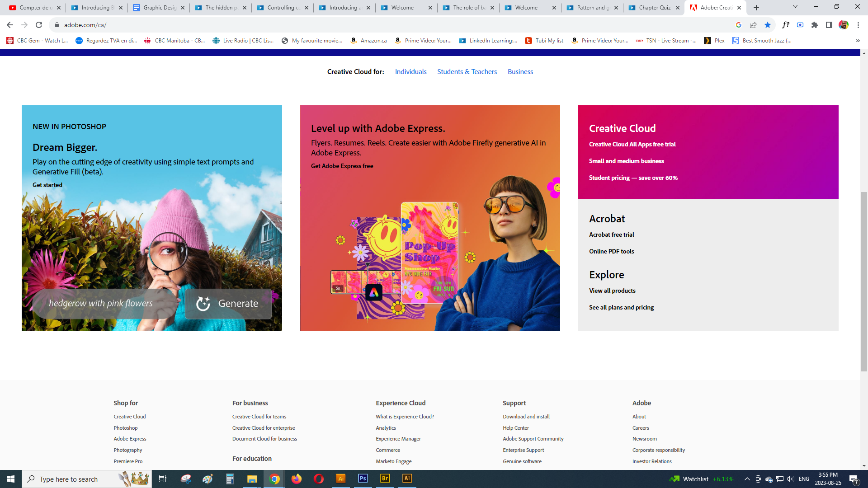The width and height of the screenshot is (868, 488).
Task: Click the volume speaker icon in system tray
Action: pyautogui.click(x=790, y=479)
